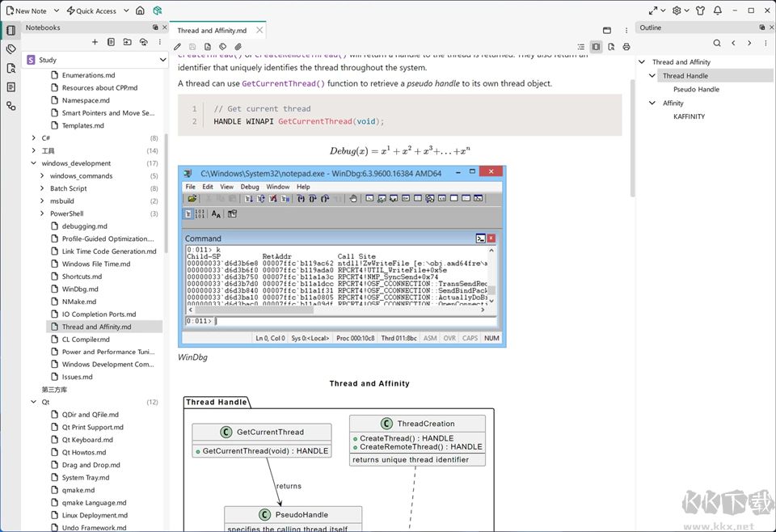Print the note using printer icon

[x=626, y=47]
